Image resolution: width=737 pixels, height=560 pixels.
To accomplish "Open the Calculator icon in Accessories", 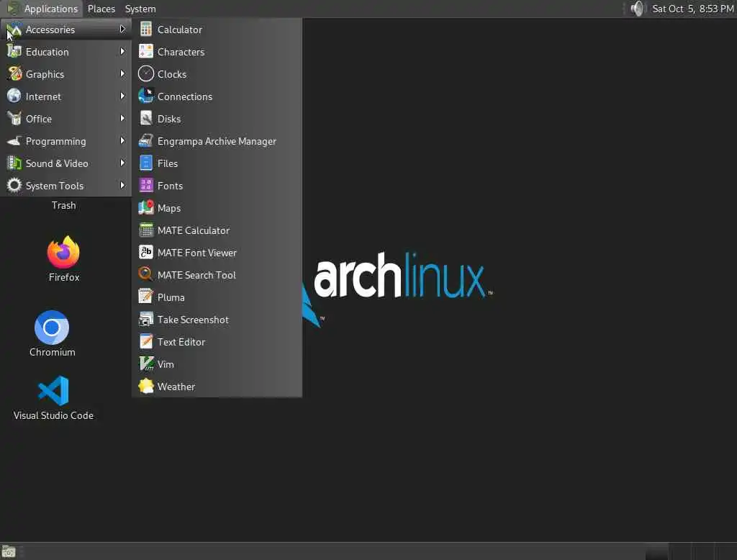I will [x=145, y=30].
